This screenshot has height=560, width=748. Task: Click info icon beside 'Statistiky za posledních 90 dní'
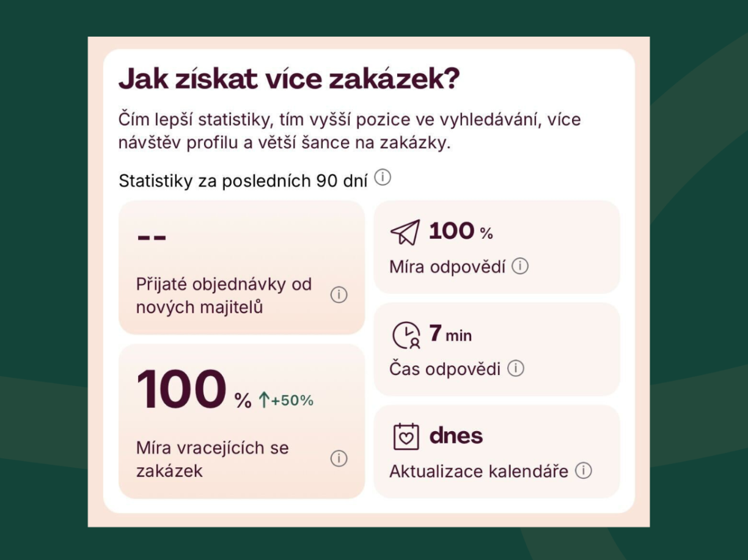(383, 178)
